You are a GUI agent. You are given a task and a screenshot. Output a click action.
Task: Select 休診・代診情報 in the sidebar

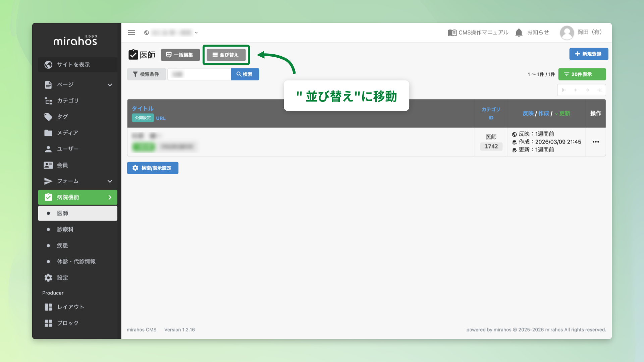click(78, 261)
